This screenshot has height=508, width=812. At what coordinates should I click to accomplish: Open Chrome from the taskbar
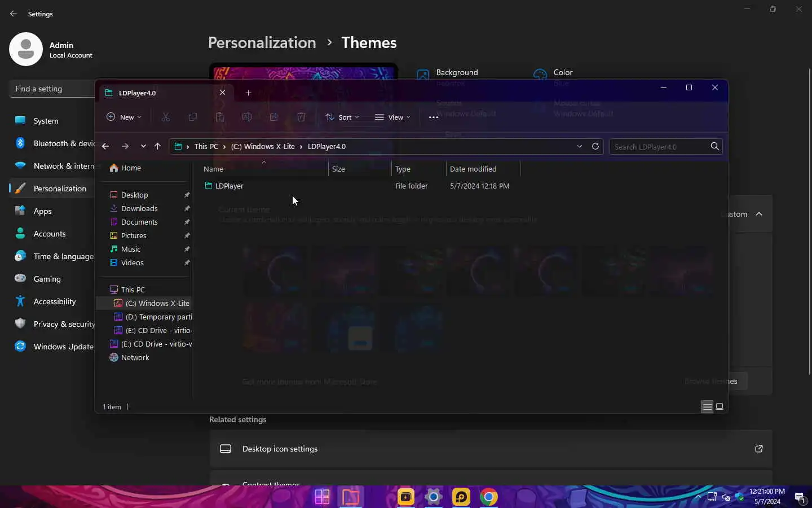(x=489, y=497)
